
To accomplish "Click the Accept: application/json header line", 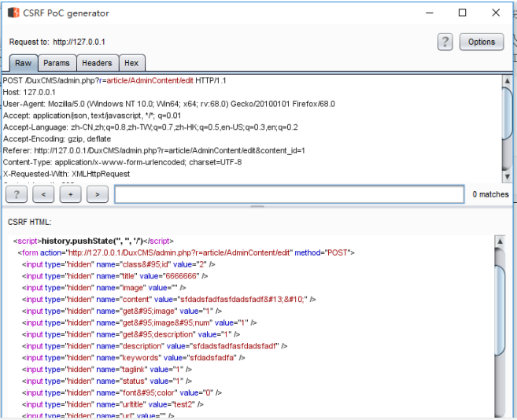I will 92,116.
